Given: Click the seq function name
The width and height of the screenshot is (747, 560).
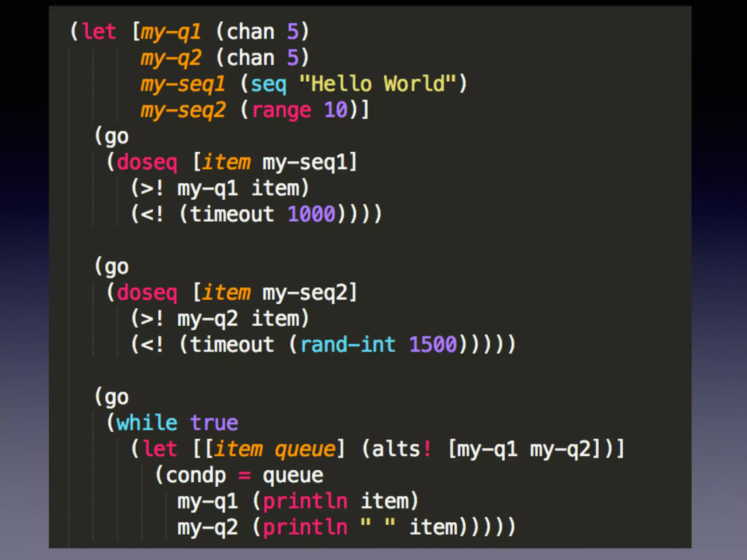Looking at the screenshot, I should pyautogui.click(x=268, y=84).
